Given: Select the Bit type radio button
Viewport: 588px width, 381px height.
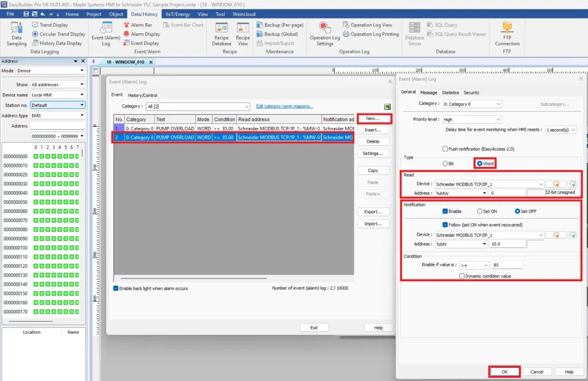Looking at the screenshot, I should 445,164.
